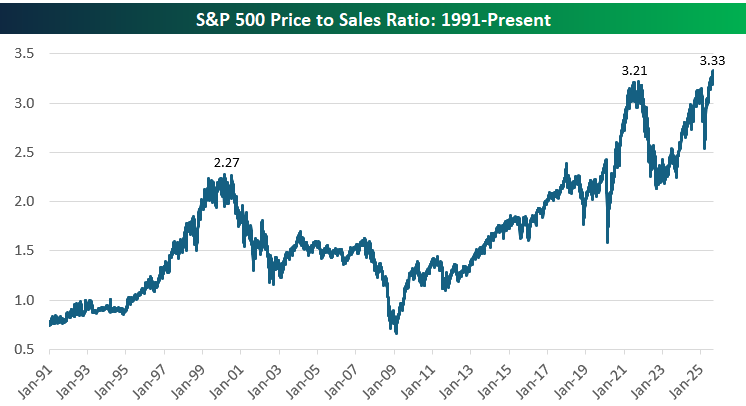Click the 3.33 peak data label

click(713, 61)
